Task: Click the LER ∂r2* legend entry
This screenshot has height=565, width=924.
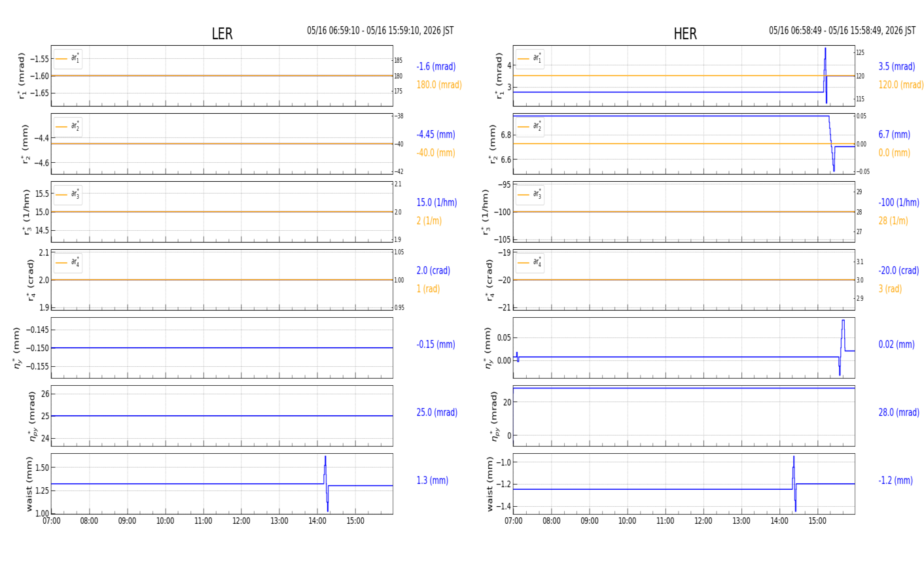Action: 68,126
